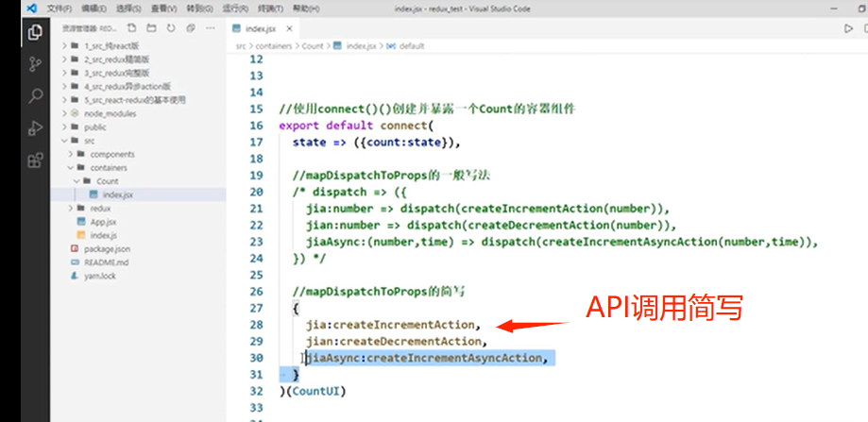Viewport: 868px width, 422px height.
Task: Click the containers breadcrumb segment
Action: click(x=274, y=46)
